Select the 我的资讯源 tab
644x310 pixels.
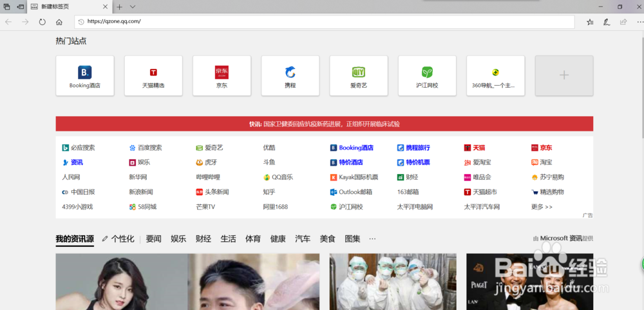coord(75,239)
